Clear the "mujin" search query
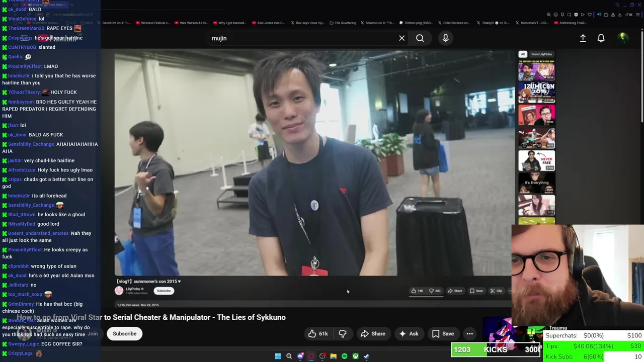Image resolution: width=644 pixels, height=362 pixels. click(401, 38)
